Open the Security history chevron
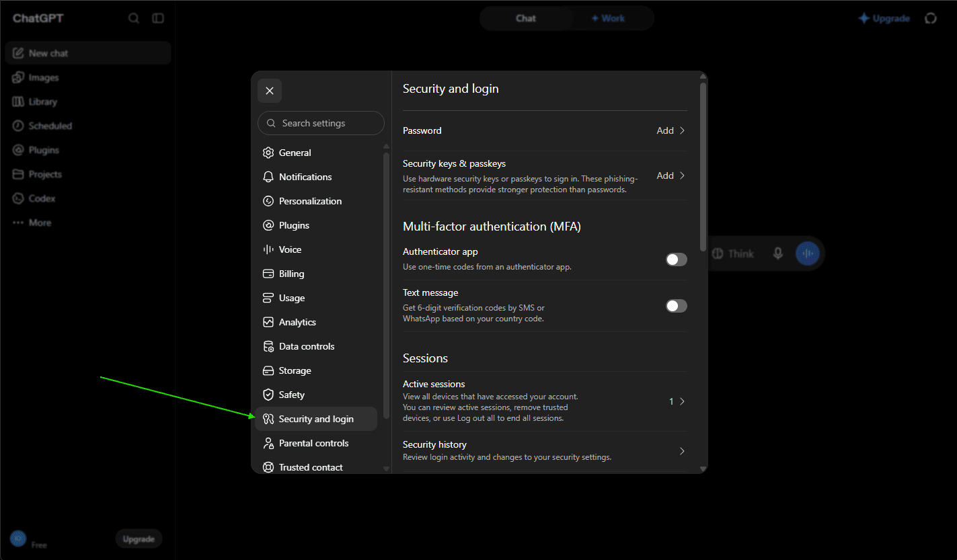Image resolution: width=957 pixels, height=560 pixels. pyautogui.click(x=682, y=451)
